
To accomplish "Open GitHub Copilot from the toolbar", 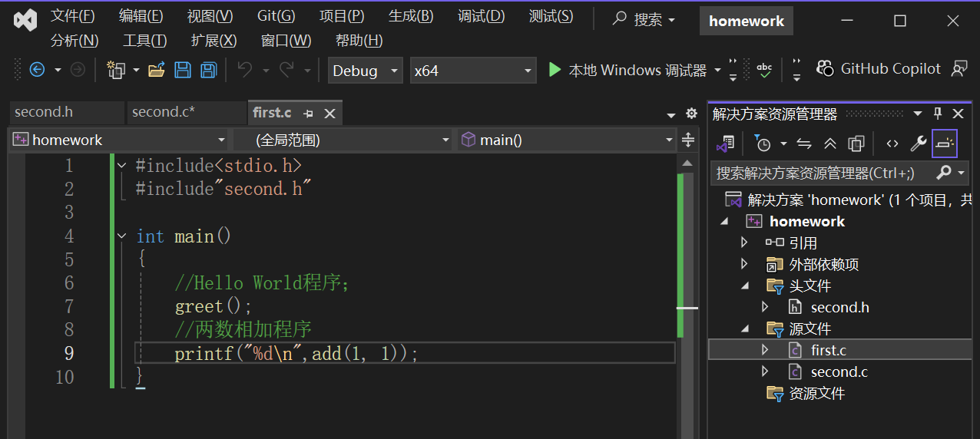I will [x=878, y=69].
